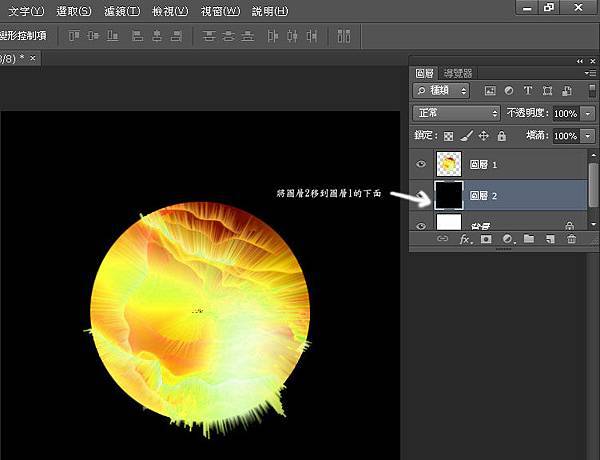Select the 圖層 2 black thumbnail
Screen dimensions: 600x460
[449, 195]
